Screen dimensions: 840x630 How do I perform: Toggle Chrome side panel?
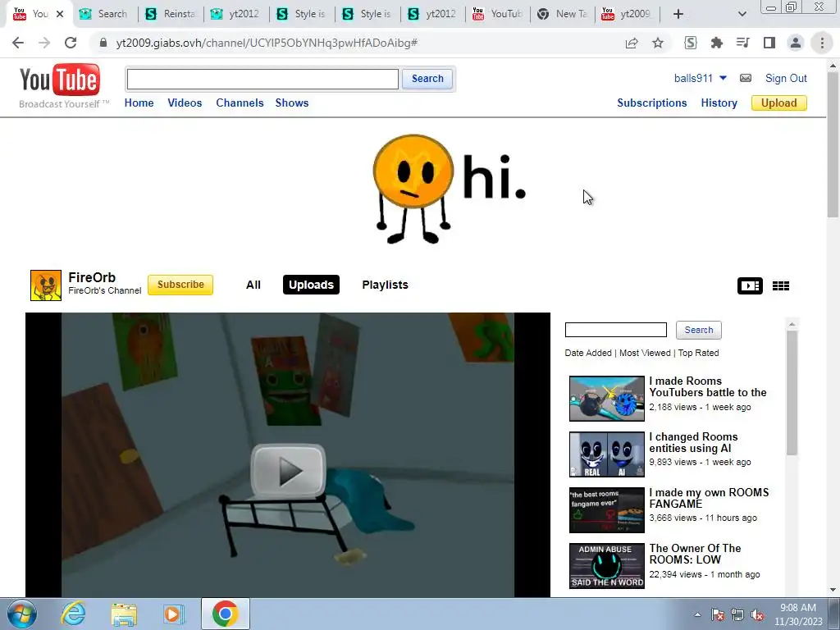[769, 43]
